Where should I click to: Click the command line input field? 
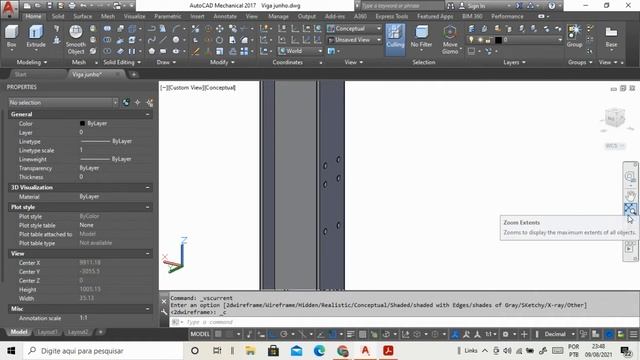click(x=403, y=322)
